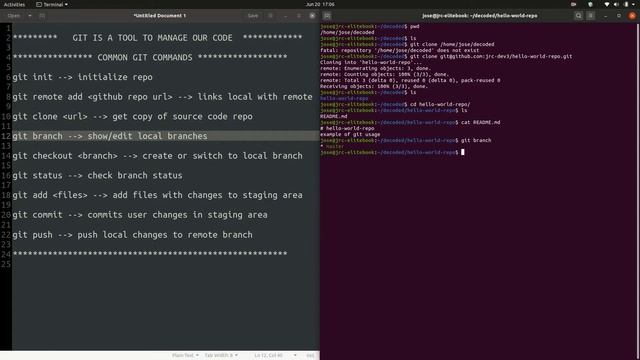Click the terminal cursor at the last prompt

[462, 152]
